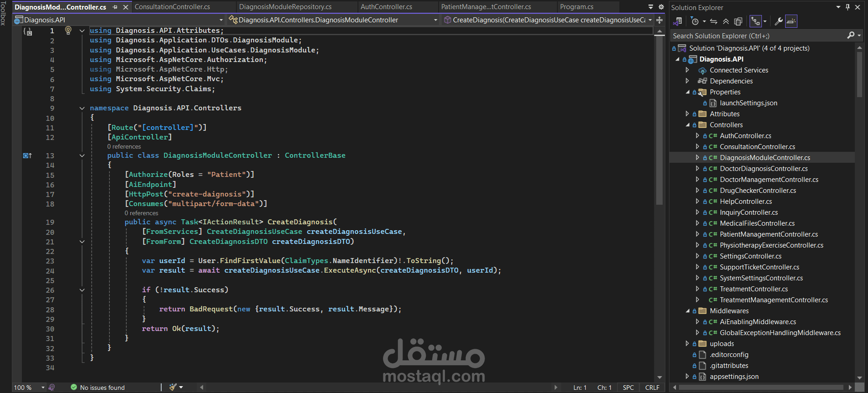
Task: Select TreatmentManagementController.cs file
Action: pos(774,300)
